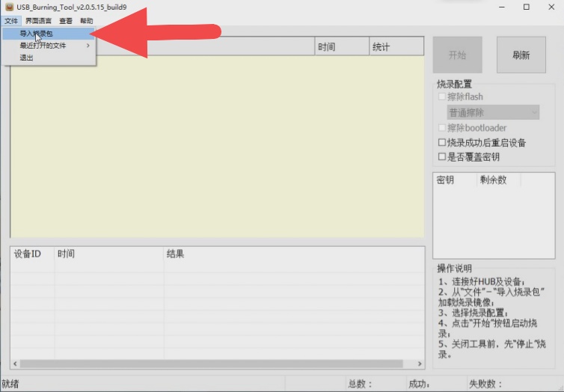Expand the 最近打开的文件 submenu
Image resolution: width=564 pixels, height=392 pixels.
click(x=49, y=46)
